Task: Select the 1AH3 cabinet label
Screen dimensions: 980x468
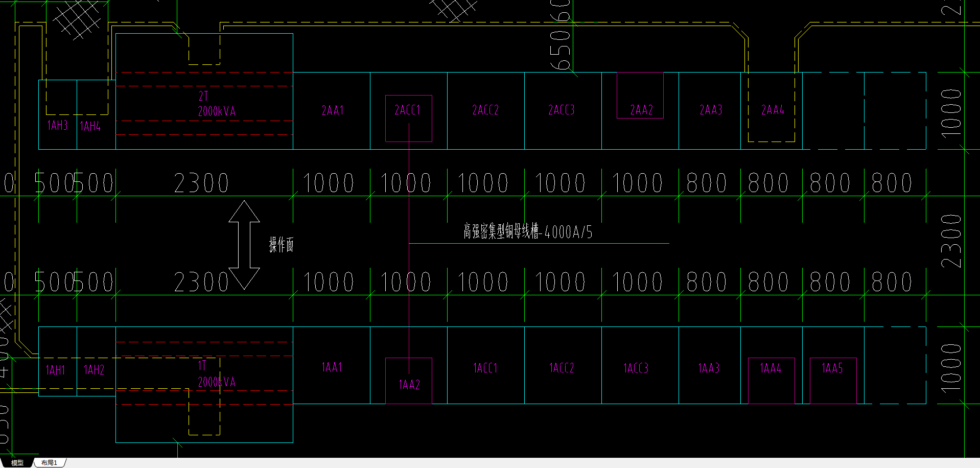Action: 58,125
